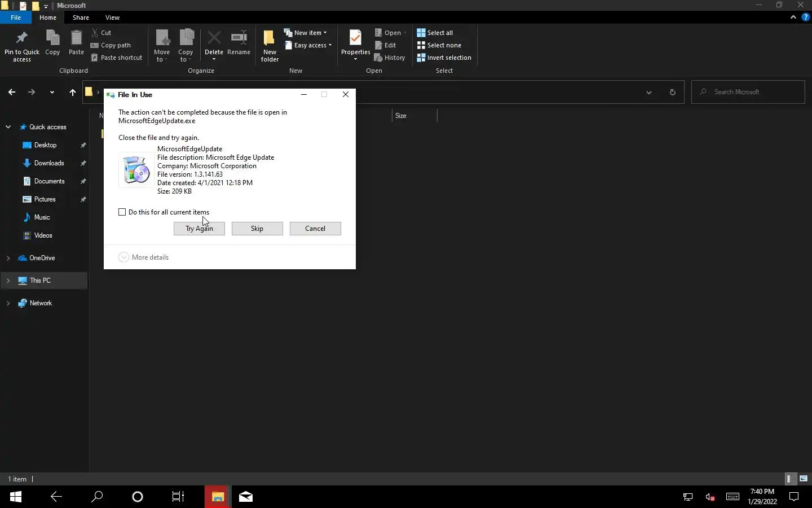Expand the This PC node
This screenshot has height=508, width=812.
[x=8, y=281]
